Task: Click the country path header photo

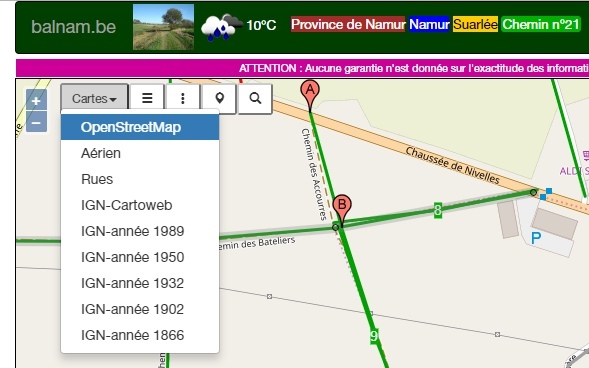Action: click(163, 27)
